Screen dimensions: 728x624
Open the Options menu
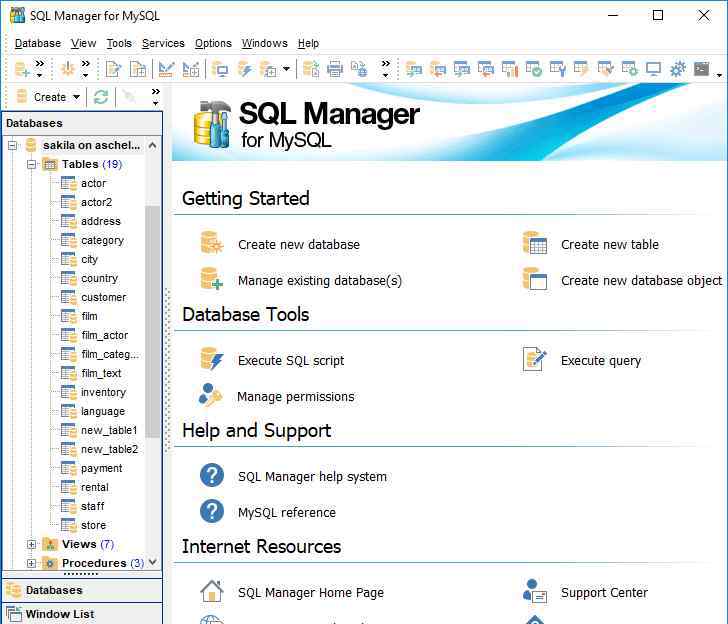(213, 43)
